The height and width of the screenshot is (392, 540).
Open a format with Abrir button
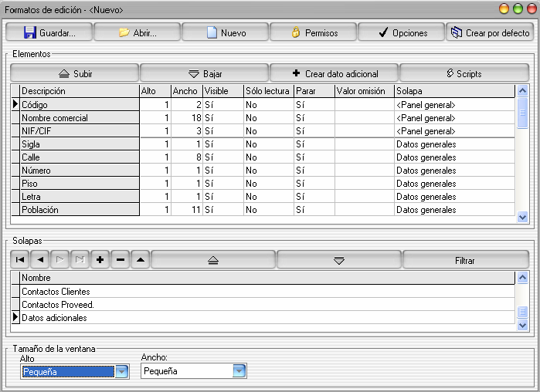click(138, 33)
